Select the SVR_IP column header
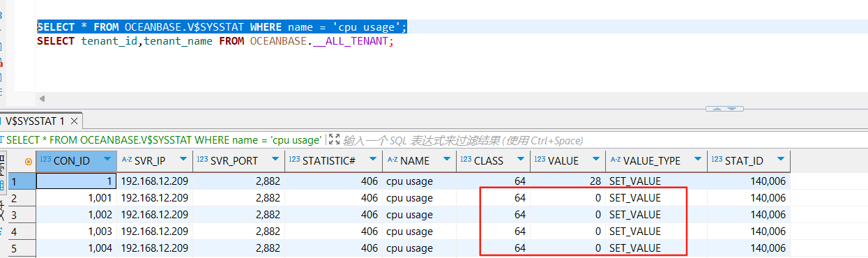Viewport: 868px width, 258px height. [154, 160]
